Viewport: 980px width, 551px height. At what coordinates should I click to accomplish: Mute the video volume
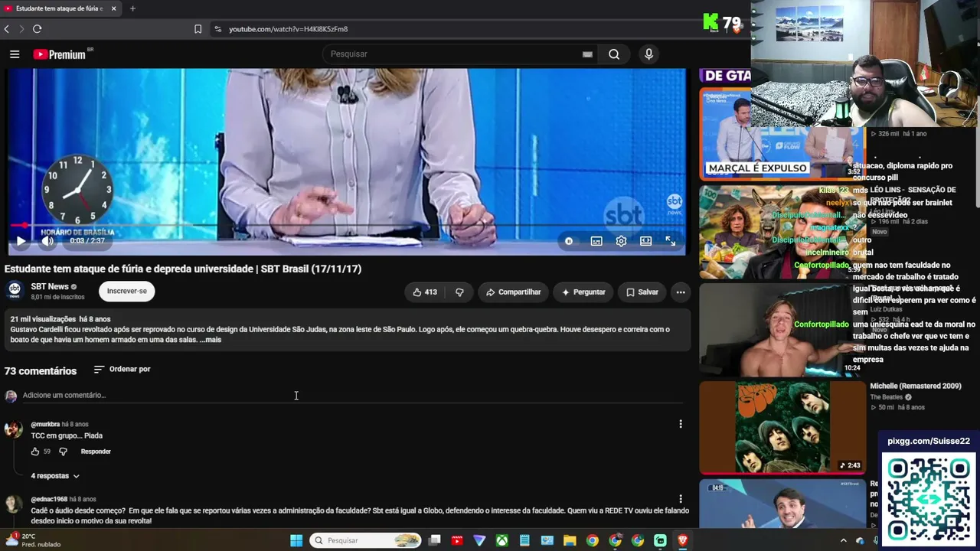pyautogui.click(x=47, y=241)
